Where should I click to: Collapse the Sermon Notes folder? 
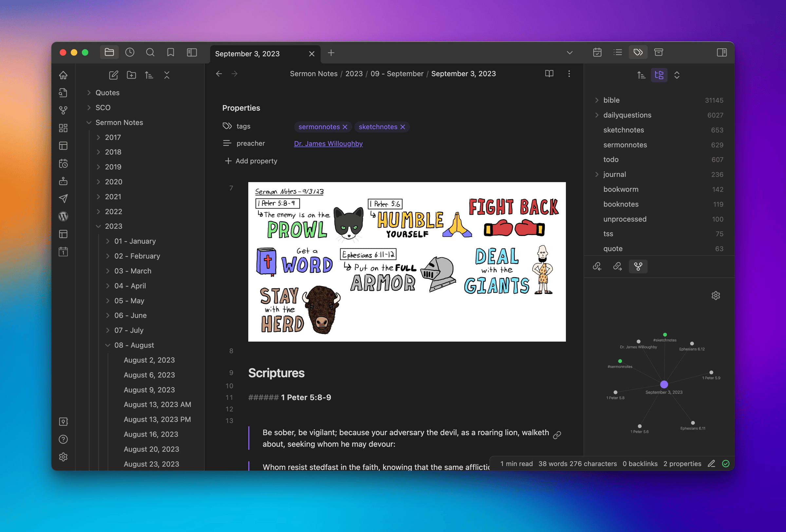click(x=119, y=122)
